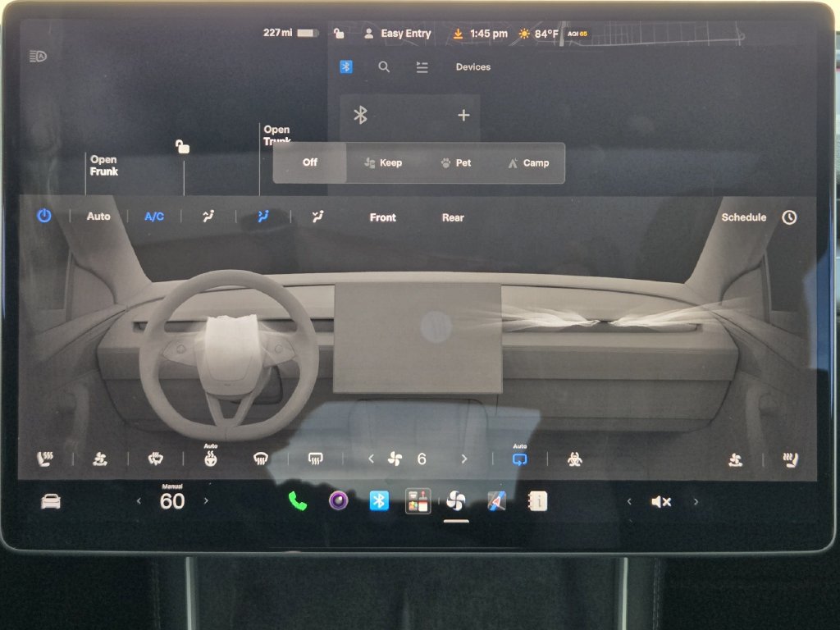Screen dimensions: 840x630
Task: Select Pet (Dog) mode
Action: click(456, 163)
